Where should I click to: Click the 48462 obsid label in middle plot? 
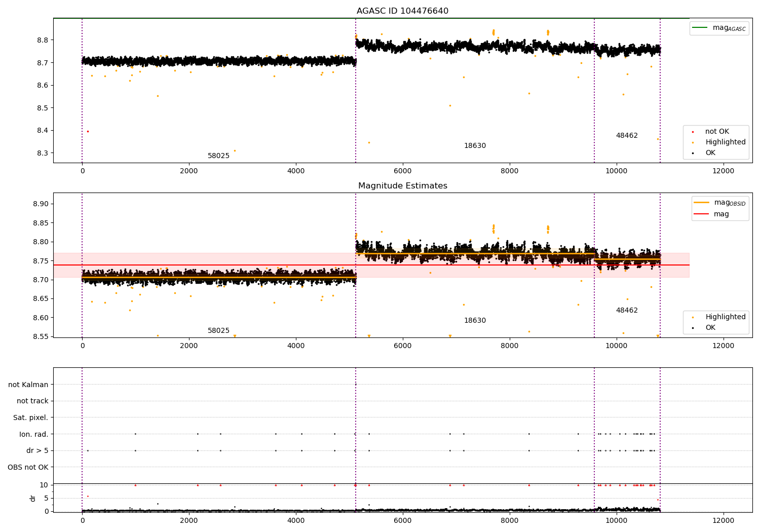(627, 311)
